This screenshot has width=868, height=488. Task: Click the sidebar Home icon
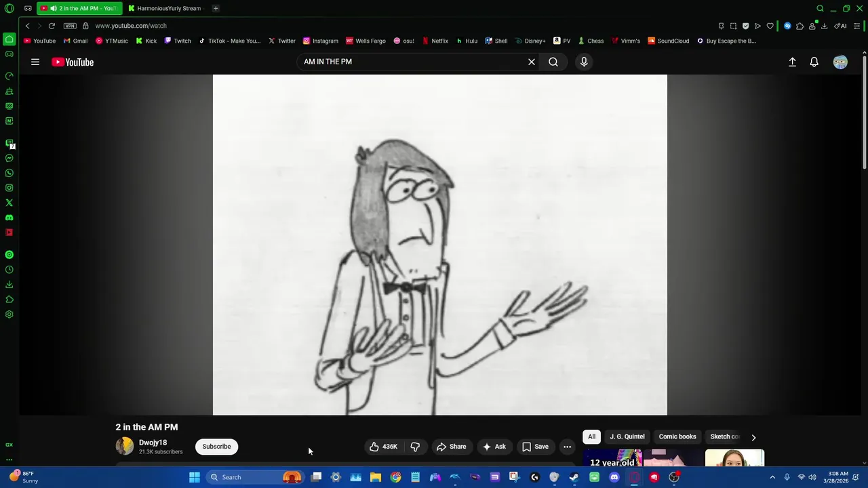(9, 39)
